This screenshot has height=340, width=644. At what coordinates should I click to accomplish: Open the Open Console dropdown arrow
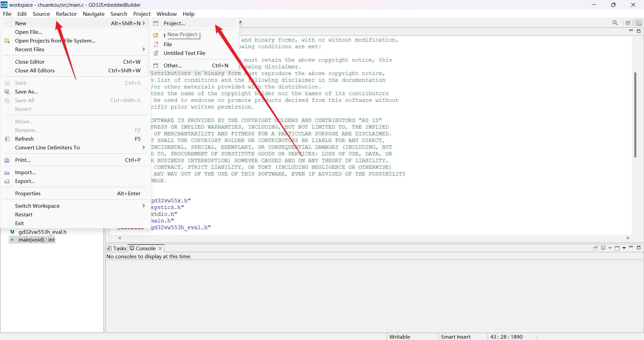coord(624,248)
